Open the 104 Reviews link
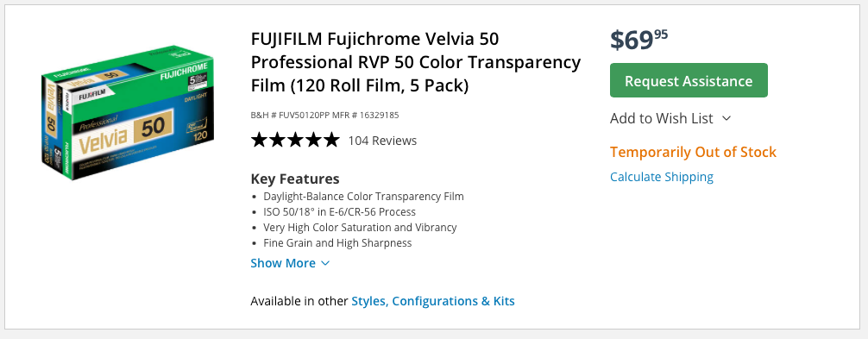Image resolution: width=868 pixels, height=339 pixels. [x=382, y=141]
